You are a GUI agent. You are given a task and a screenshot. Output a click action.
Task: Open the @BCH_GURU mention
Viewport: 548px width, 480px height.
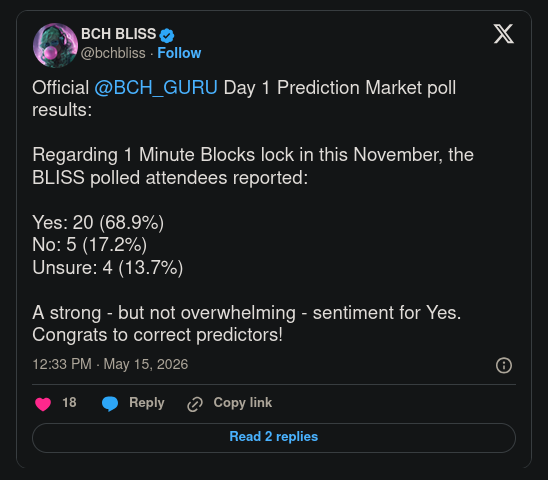coord(156,87)
